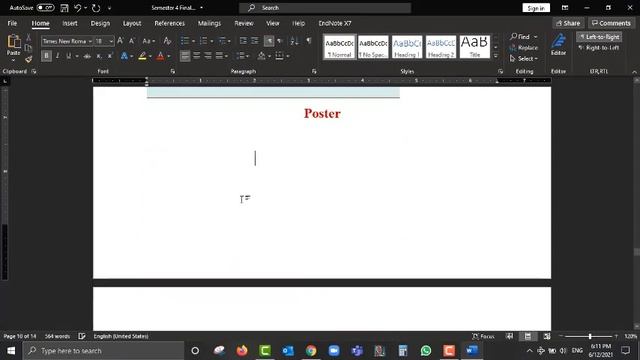Screen dimensions: 640x360
Task: Toggle show paragraph marks pilcrow
Action: pos(309,41)
